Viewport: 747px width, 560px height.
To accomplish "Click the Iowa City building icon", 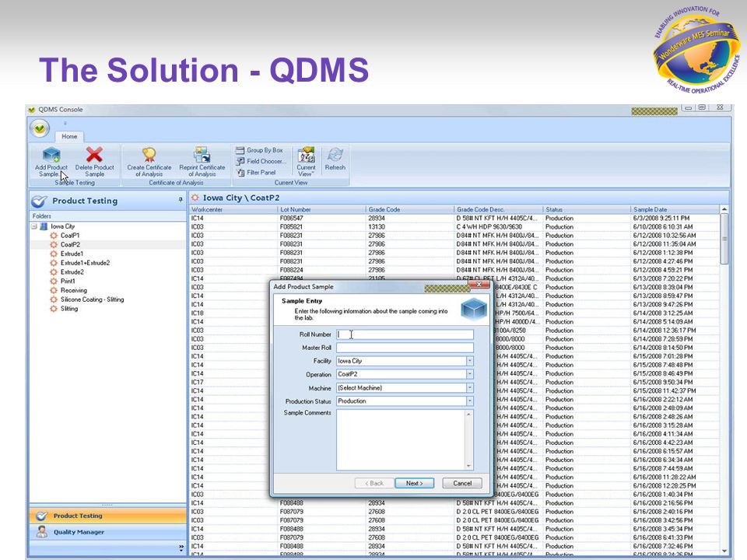I will tap(44, 226).
